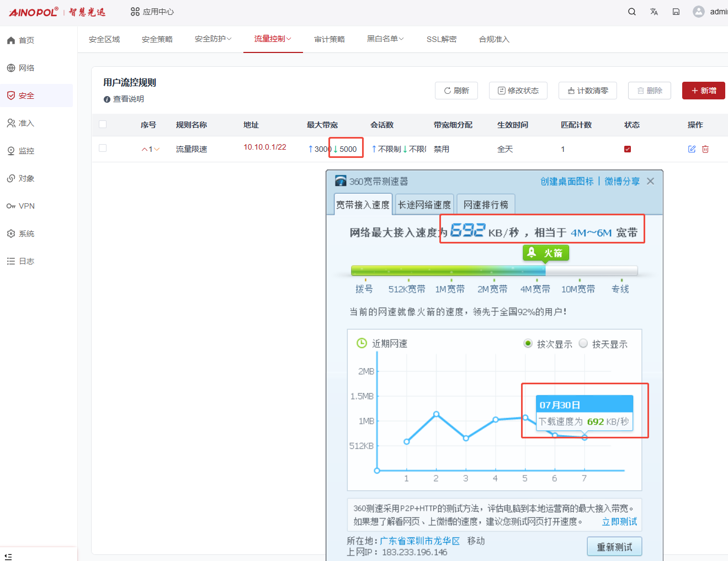Click 创建桌面图标 in the speed tester
This screenshot has width=728, height=561.
point(567,181)
